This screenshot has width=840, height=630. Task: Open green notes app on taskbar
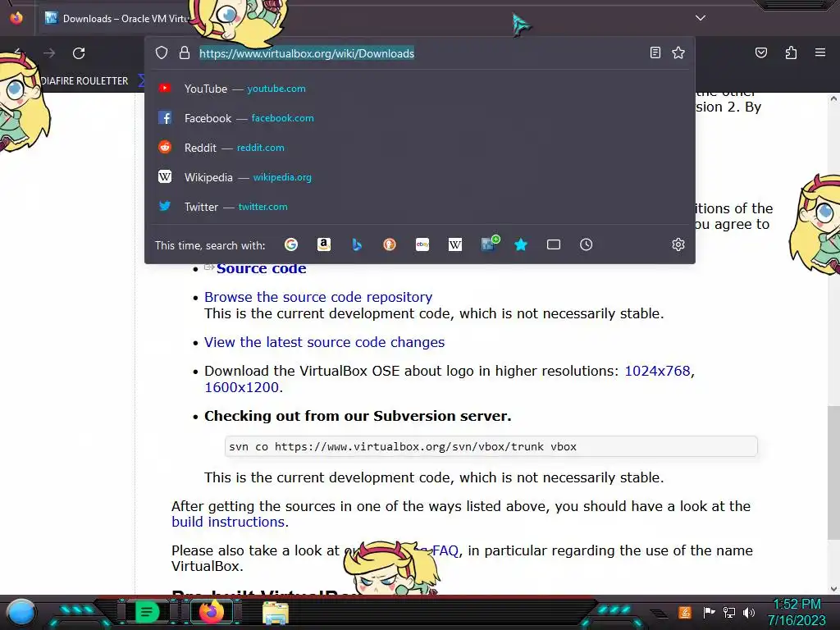pyautogui.click(x=147, y=612)
